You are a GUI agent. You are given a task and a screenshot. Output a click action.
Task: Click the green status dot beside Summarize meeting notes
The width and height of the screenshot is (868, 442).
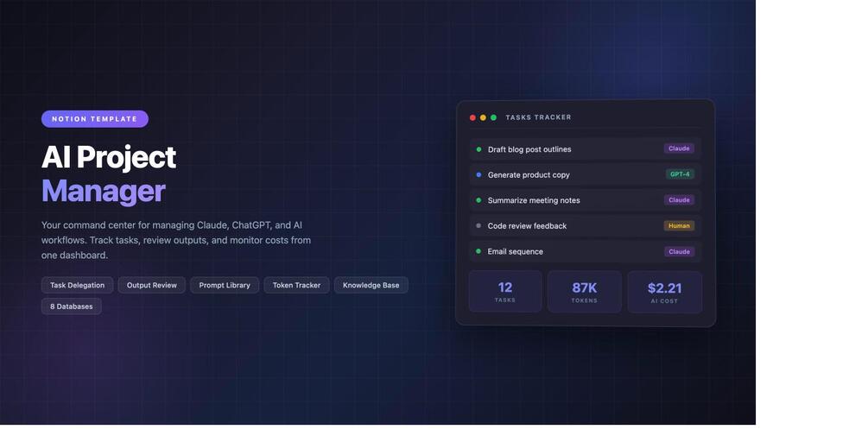click(478, 200)
